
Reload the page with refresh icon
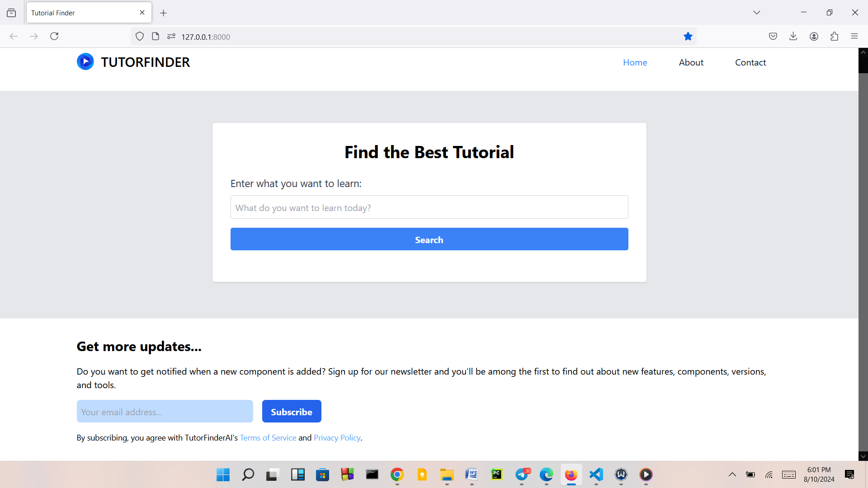(54, 37)
